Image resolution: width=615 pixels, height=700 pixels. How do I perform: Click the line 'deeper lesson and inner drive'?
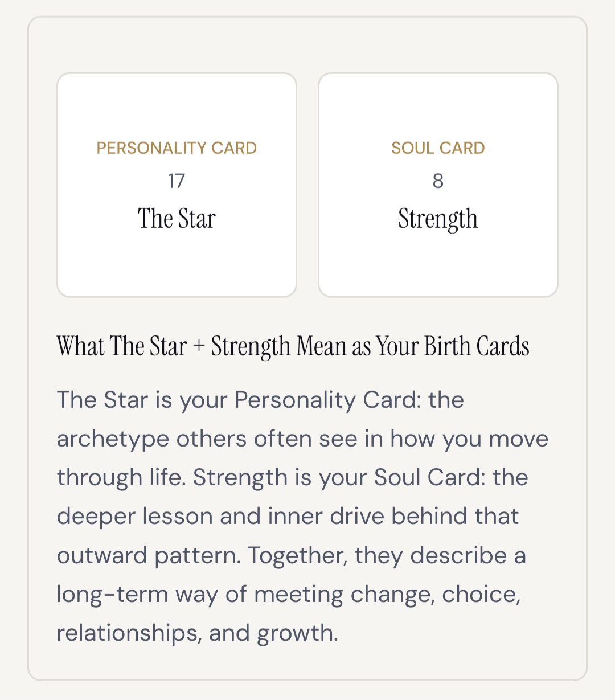[288, 517]
